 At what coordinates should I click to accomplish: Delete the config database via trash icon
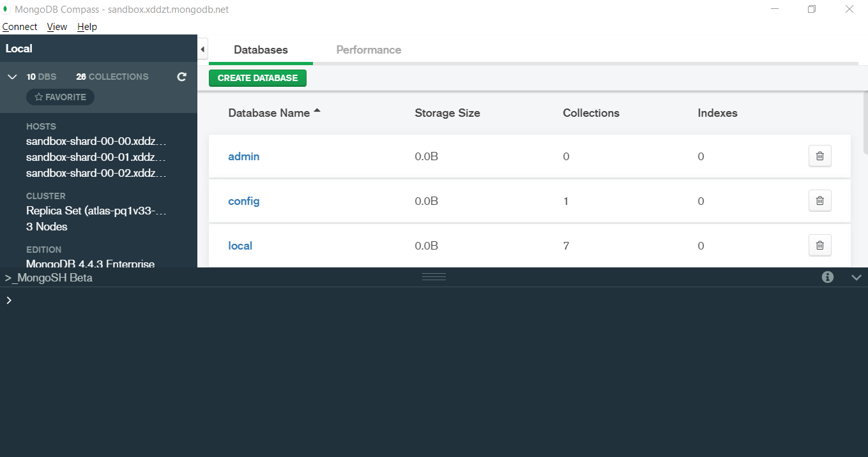(820, 200)
